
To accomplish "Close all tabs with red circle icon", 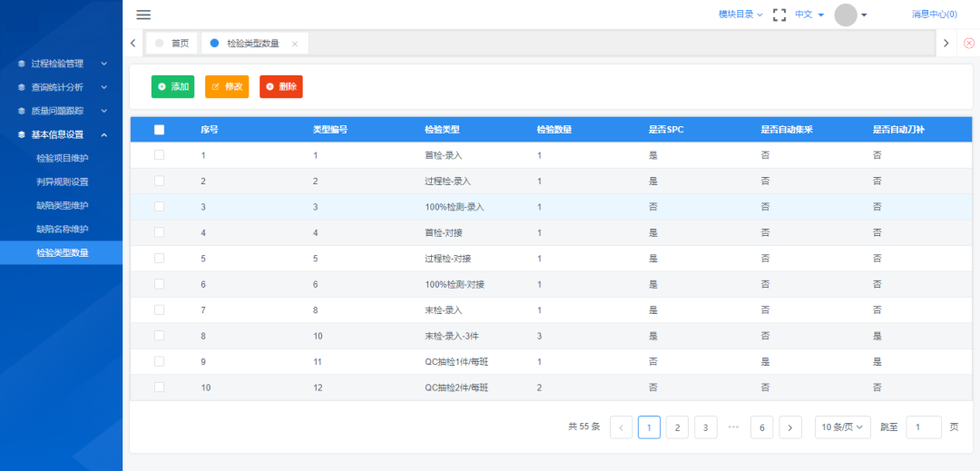I will [969, 43].
